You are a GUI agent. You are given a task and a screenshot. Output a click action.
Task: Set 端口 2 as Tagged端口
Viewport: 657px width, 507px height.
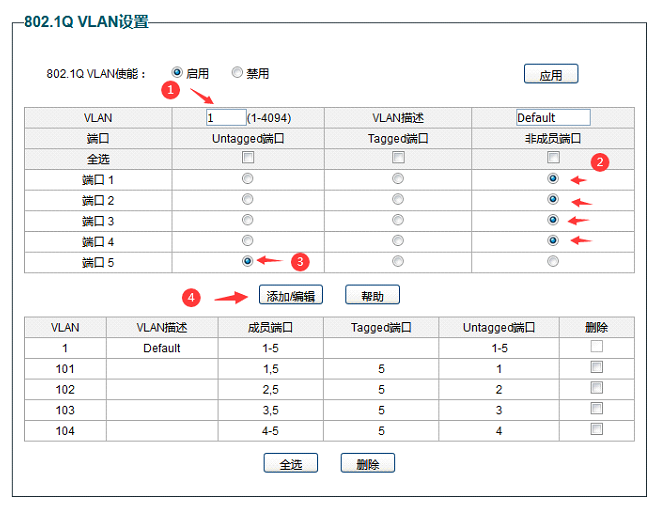click(x=398, y=200)
